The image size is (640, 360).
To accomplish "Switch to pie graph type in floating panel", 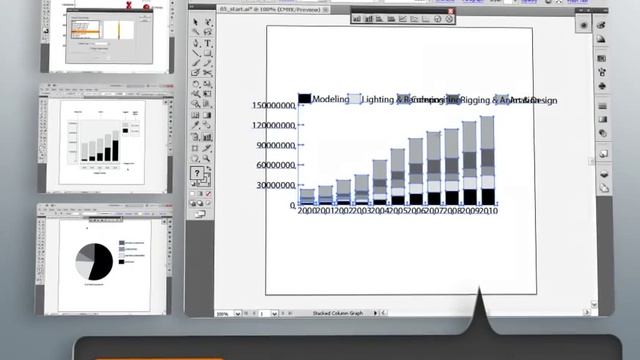I will (x=437, y=19).
